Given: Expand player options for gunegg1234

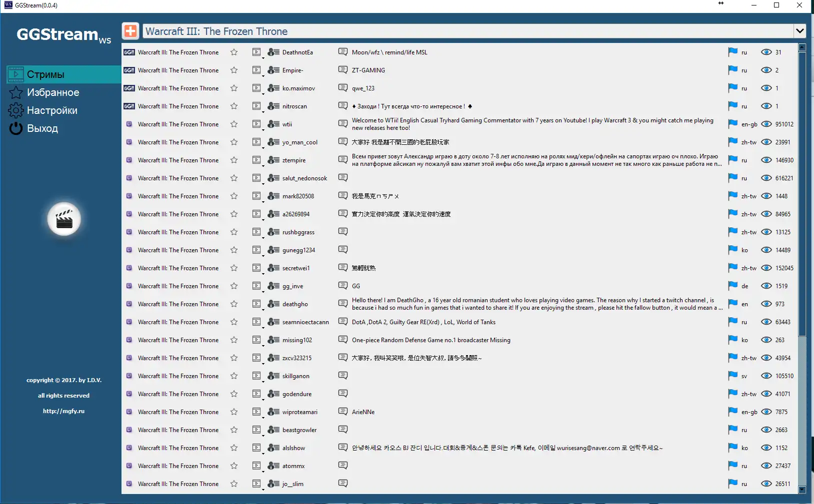Looking at the screenshot, I should click(257, 250).
